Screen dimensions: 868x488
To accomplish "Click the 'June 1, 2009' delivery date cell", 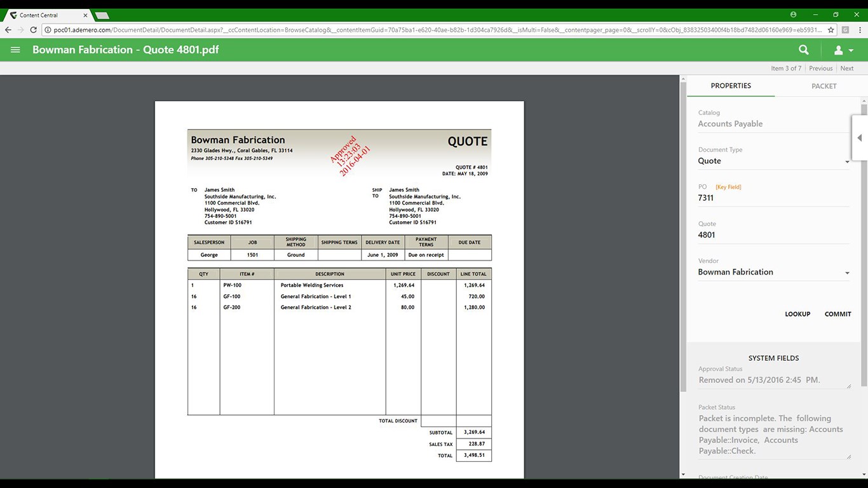I will (383, 255).
